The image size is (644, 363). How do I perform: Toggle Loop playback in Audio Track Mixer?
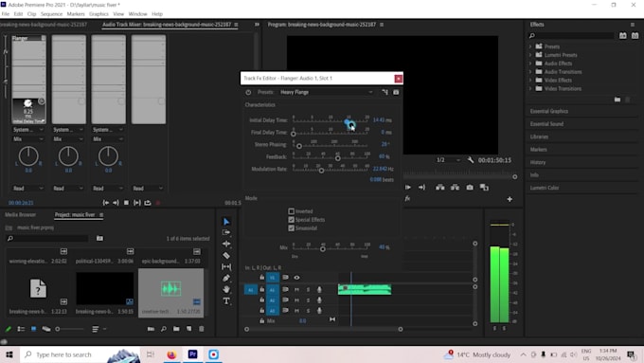148,203
